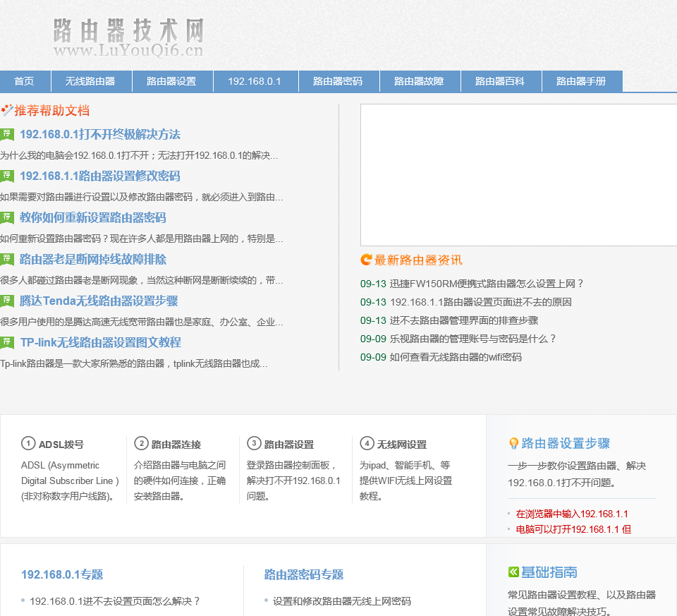Click the green badge icon beside 192.168.0.1打不开终极解决方法
This screenshot has height=616, width=677.
[x=7, y=134]
